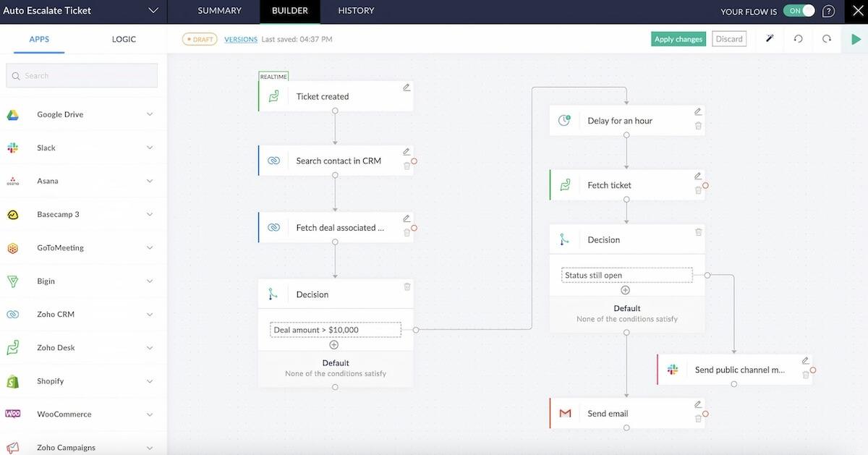The height and width of the screenshot is (455, 868).
Task: Delete the Deal amount Decision node
Action: 407,286
